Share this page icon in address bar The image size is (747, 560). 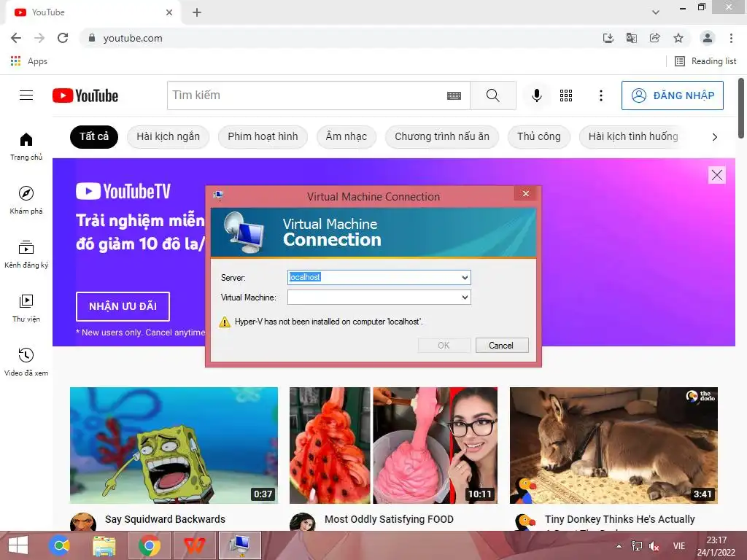[654, 38]
